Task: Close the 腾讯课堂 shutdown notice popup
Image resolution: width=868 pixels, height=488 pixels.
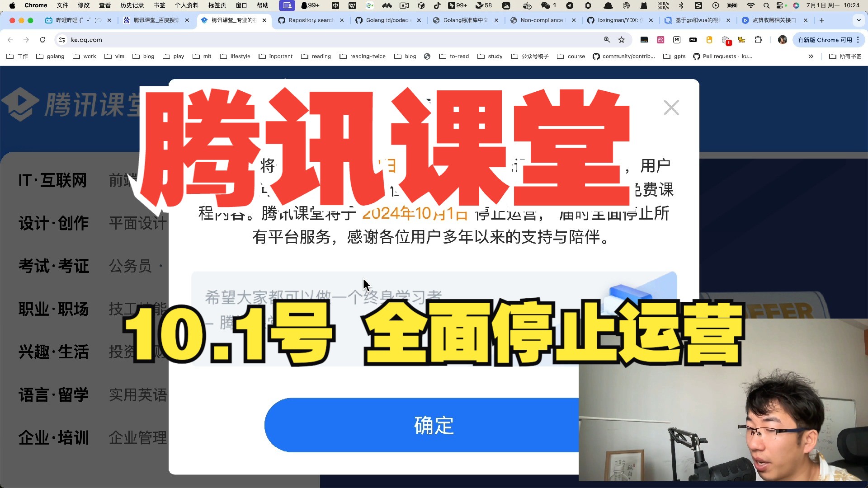Action: 671,107
